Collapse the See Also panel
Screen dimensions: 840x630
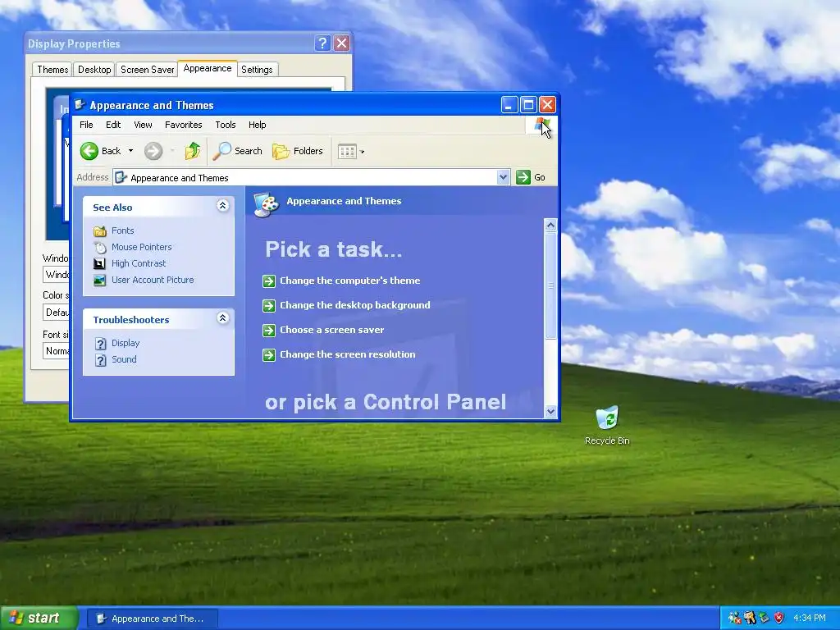coord(223,206)
